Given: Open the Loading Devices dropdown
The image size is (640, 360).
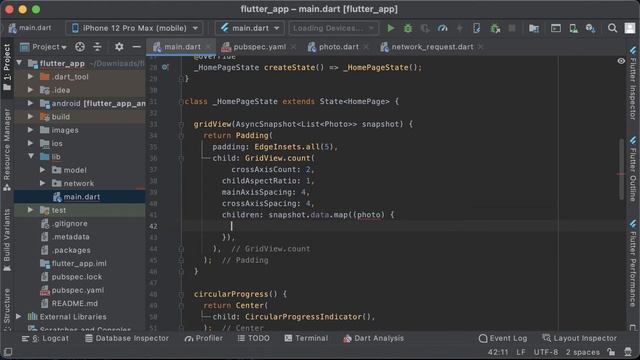Looking at the screenshot, I should pyautogui.click(x=333, y=28).
